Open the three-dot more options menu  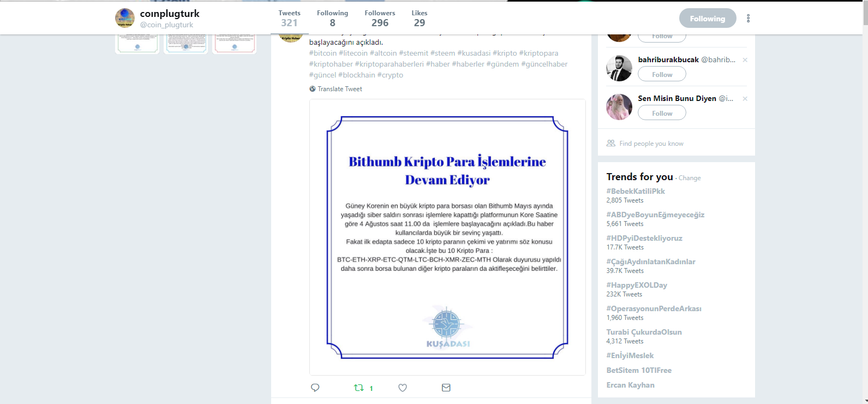tap(748, 19)
